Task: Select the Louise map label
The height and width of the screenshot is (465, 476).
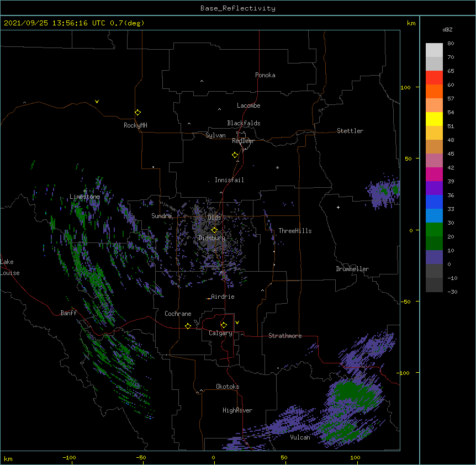Action: [x=10, y=273]
